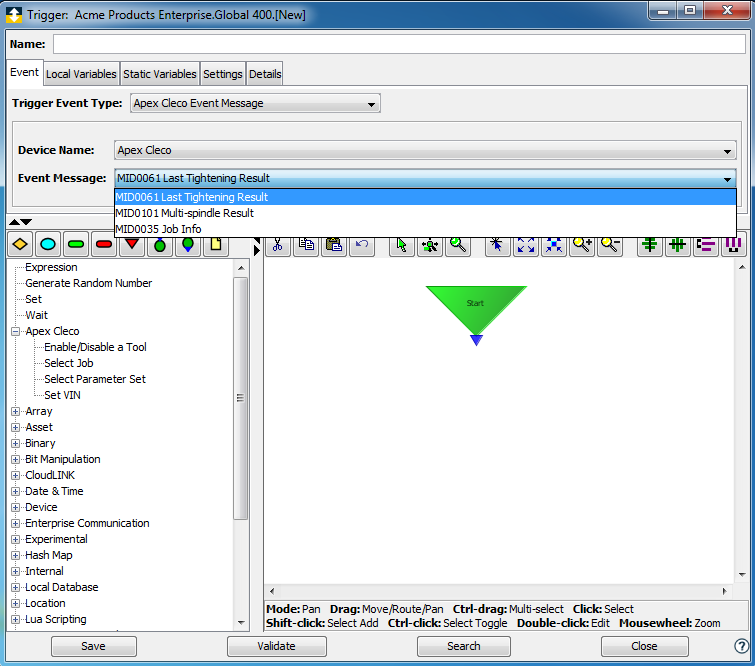Viewport: 755px width, 666px height.
Task: Click the cyan ellipse shape icon
Action: (48, 245)
